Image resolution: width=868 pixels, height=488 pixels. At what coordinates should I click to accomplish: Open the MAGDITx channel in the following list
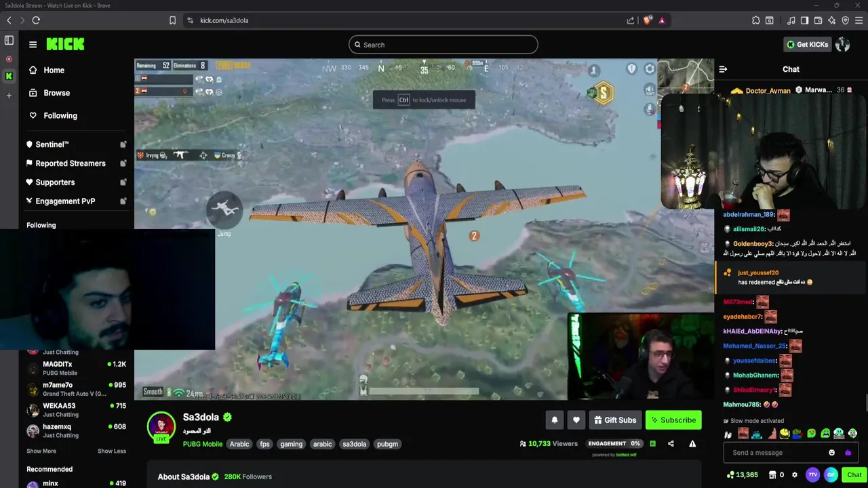click(76, 368)
